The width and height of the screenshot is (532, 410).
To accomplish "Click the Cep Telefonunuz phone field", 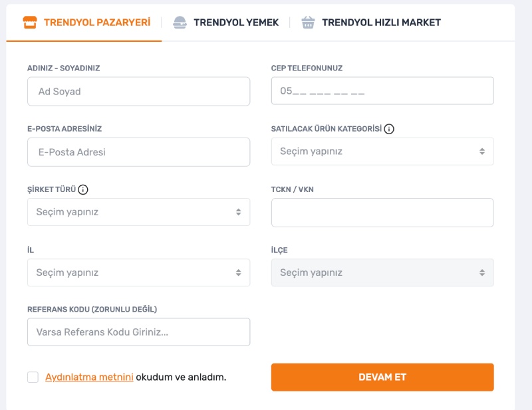I will 382,91.
